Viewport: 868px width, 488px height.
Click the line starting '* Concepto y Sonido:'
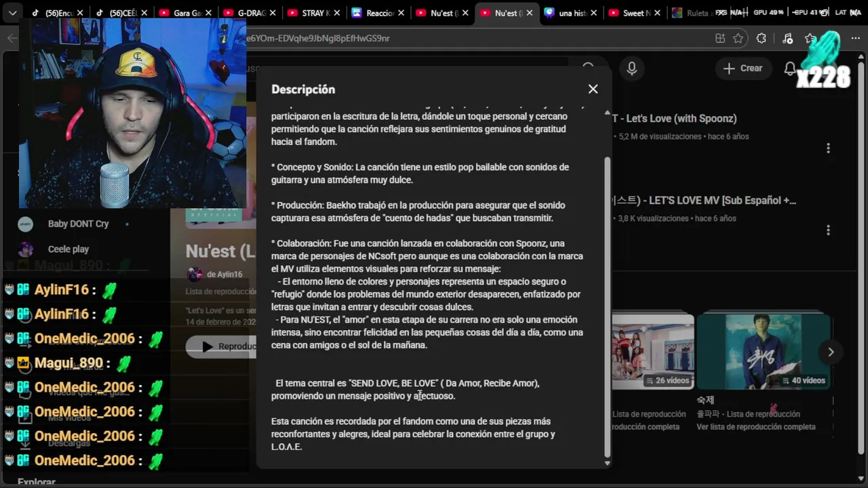[420, 167]
